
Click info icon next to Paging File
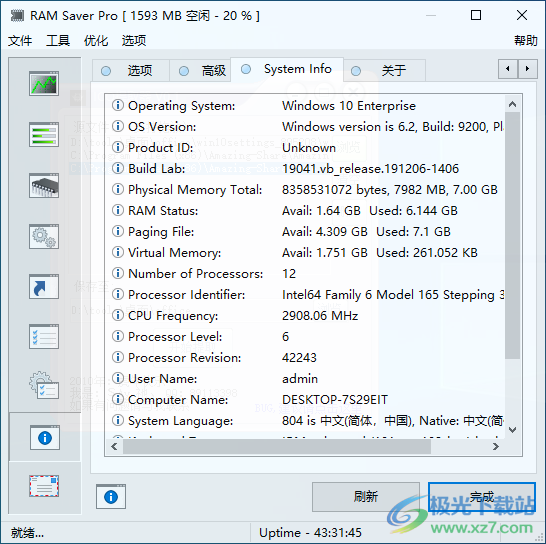(118, 231)
